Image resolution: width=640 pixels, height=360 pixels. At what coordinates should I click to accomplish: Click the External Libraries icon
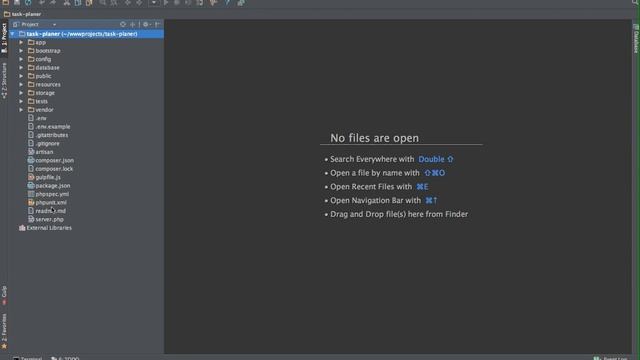(x=22, y=228)
